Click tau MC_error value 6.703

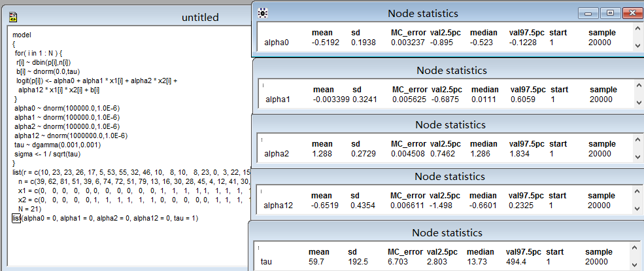[396, 262]
